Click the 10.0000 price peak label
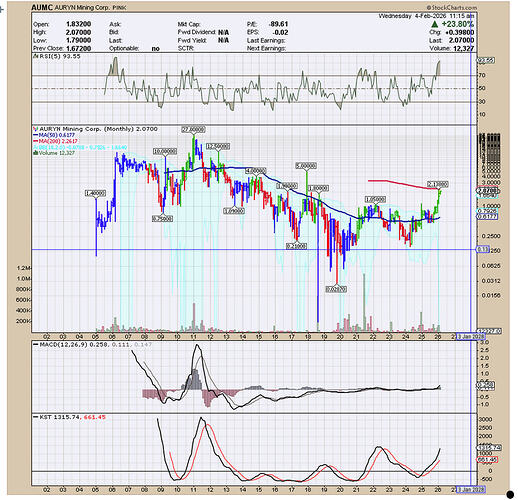Viewport: 518px width, 500px height. (x=165, y=151)
